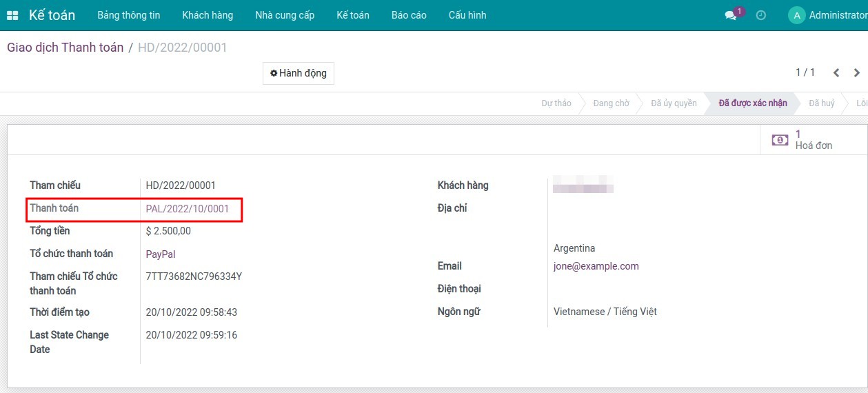Image resolution: width=868 pixels, height=393 pixels.
Task: Click the Thời điểm tạo label
Action: pyautogui.click(x=59, y=312)
